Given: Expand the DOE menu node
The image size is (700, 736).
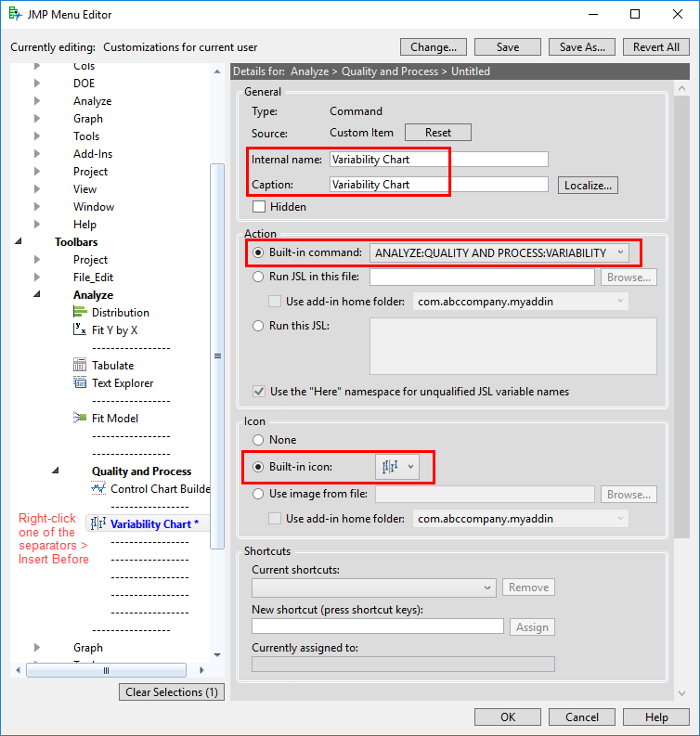Looking at the screenshot, I should coord(37,84).
